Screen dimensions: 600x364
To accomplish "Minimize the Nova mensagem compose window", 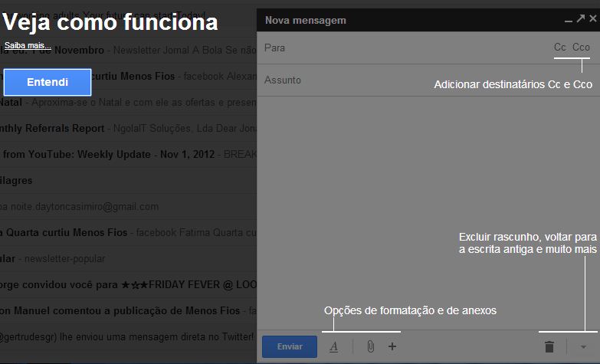I will coord(569,20).
